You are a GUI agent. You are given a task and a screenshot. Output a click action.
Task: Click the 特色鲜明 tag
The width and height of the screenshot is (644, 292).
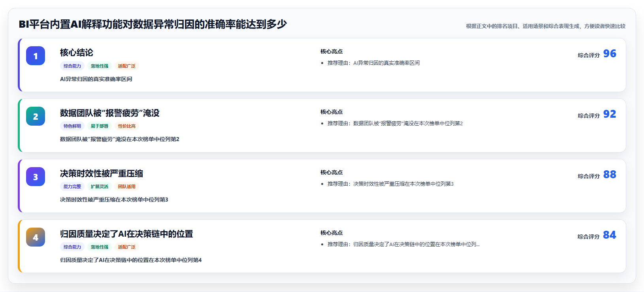coord(72,126)
